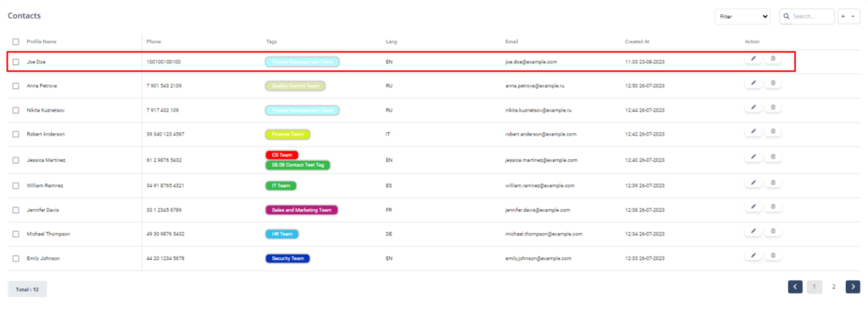Sort by Phone column header
The image size is (868, 309).
point(154,42)
